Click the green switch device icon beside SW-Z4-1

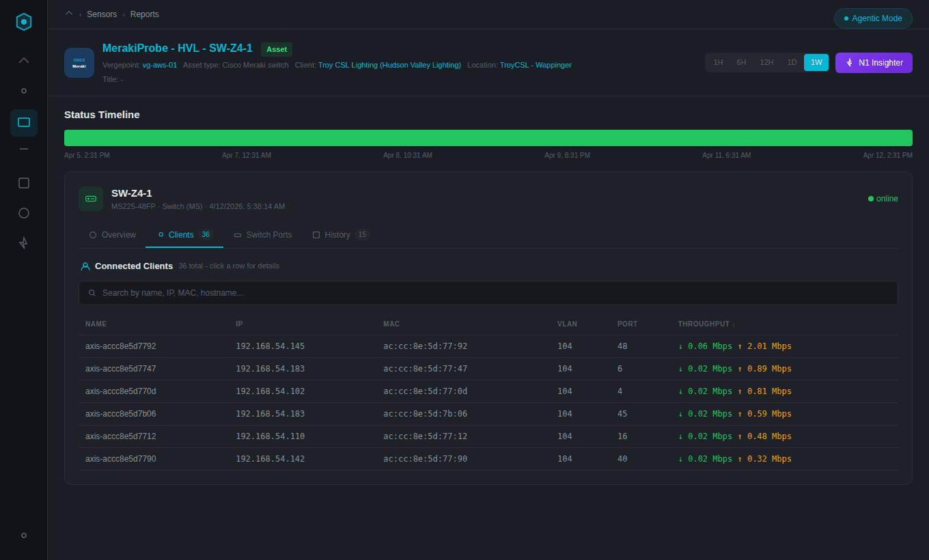point(91,199)
